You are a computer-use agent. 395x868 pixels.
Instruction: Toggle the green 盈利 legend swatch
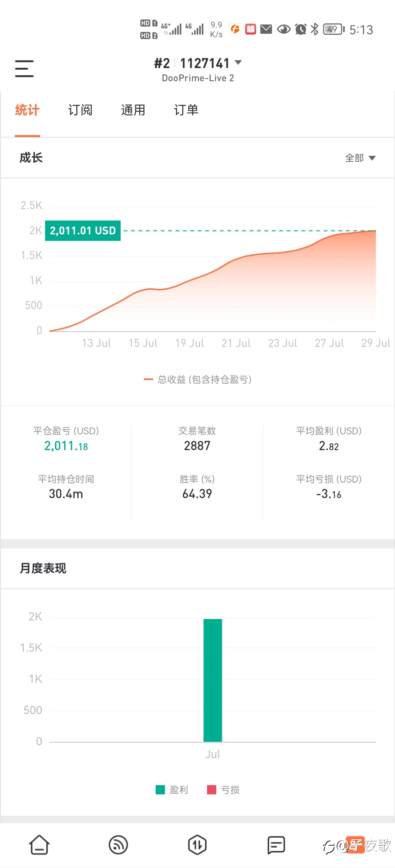tap(160, 789)
